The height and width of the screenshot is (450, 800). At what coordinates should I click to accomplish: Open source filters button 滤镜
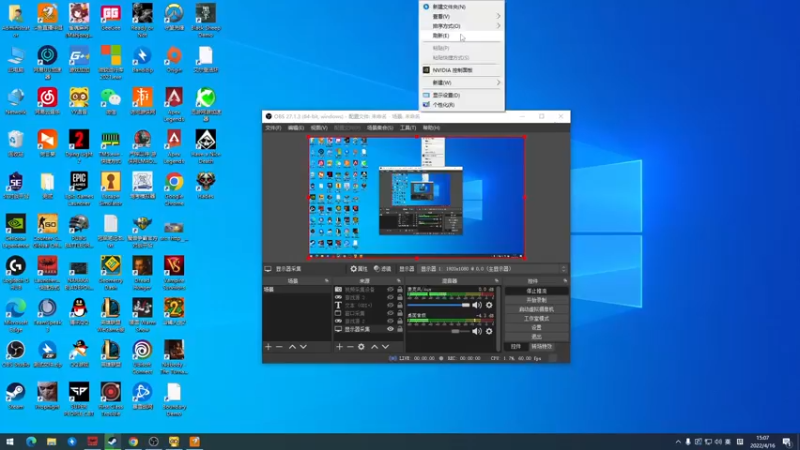point(382,269)
